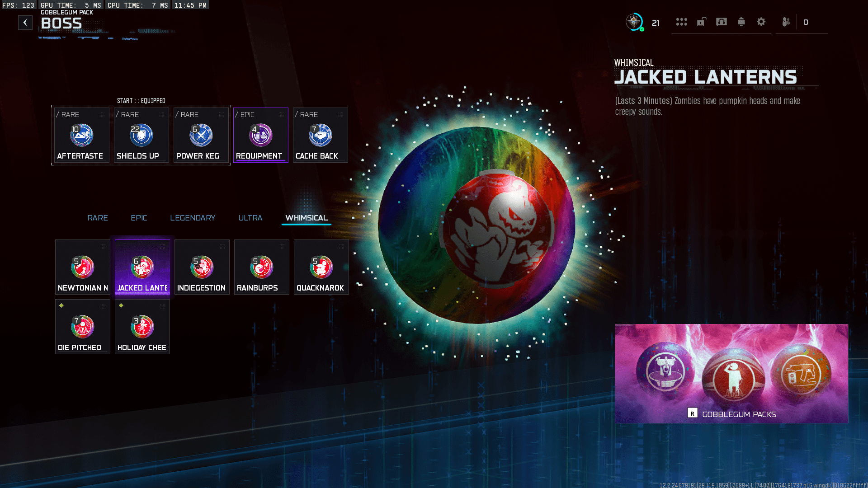This screenshot has width=868, height=488.
Task: Choose the Newtonian Negation gobblegum
Action: click(83, 267)
